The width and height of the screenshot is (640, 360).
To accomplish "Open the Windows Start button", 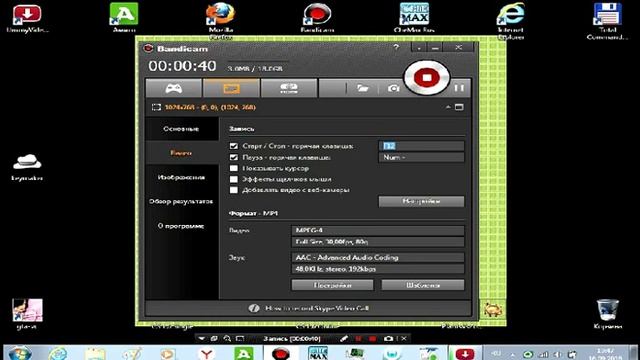I will pyautogui.click(x=20, y=353).
